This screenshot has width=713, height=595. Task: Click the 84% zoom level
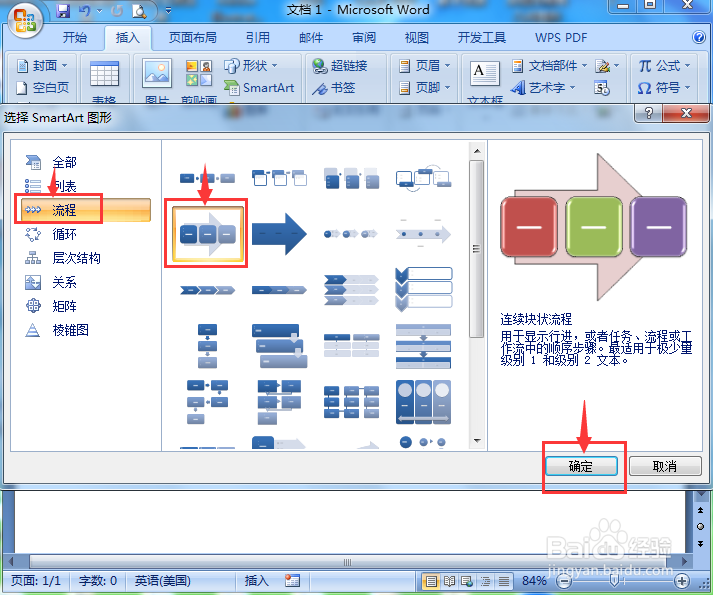click(533, 581)
